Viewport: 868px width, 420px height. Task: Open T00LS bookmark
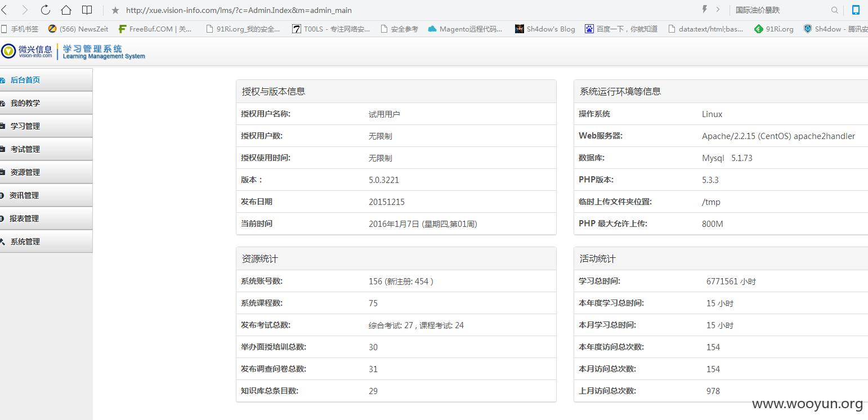[x=330, y=29]
